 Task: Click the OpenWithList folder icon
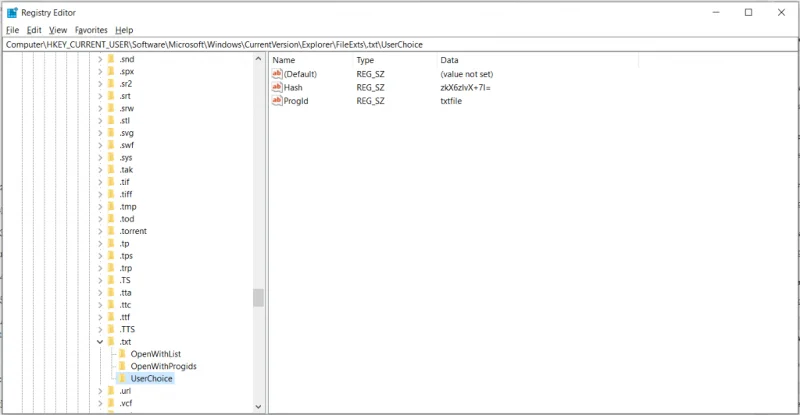click(122, 354)
